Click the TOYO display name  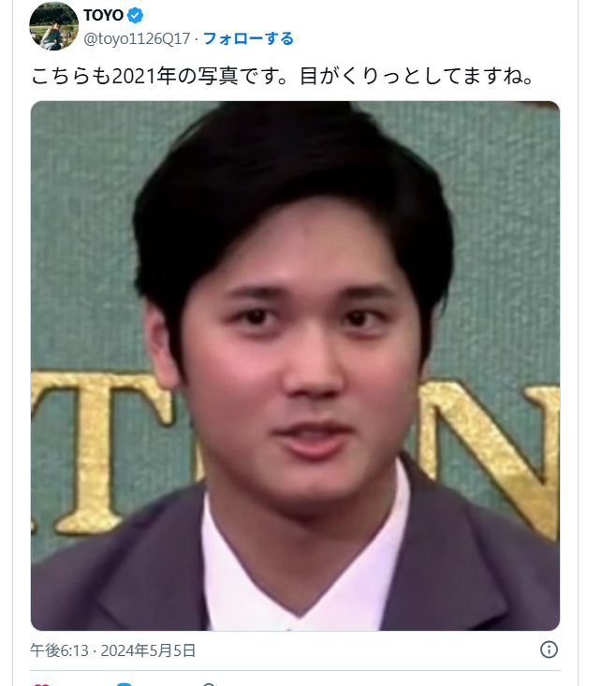pyautogui.click(x=104, y=15)
